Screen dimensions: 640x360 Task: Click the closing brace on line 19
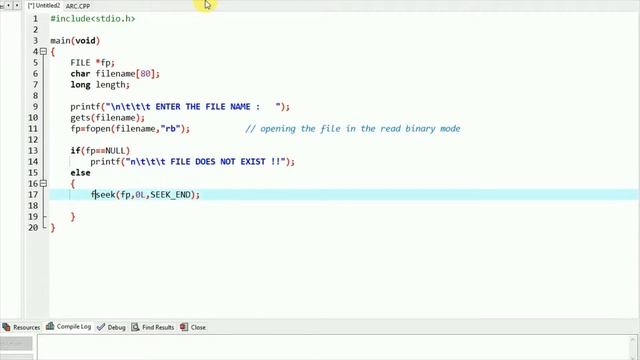(73, 217)
